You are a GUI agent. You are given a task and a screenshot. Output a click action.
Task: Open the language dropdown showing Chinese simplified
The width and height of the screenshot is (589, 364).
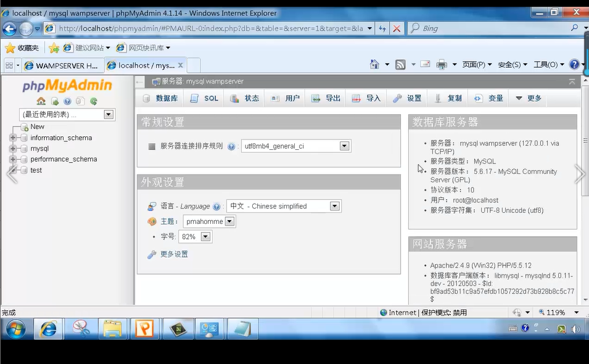[x=284, y=206]
